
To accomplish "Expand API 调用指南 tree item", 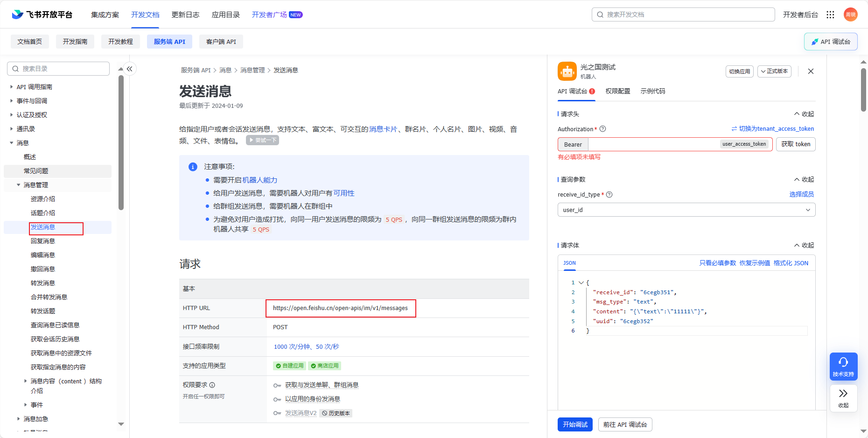I will tap(12, 87).
